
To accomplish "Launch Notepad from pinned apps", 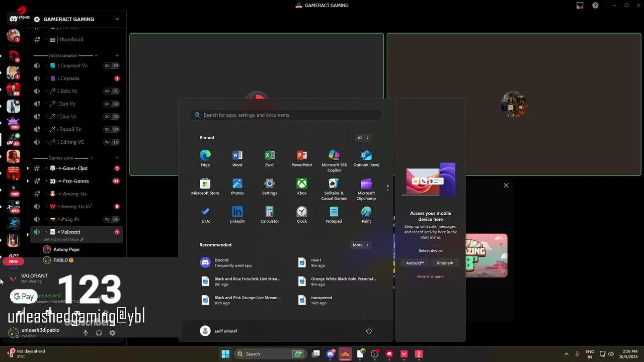I will pos(334,215).
